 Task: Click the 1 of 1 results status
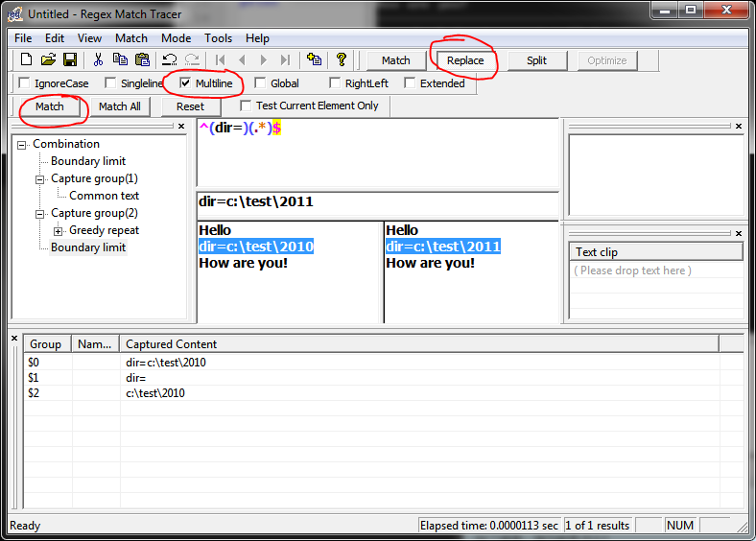tap(598, 526)
